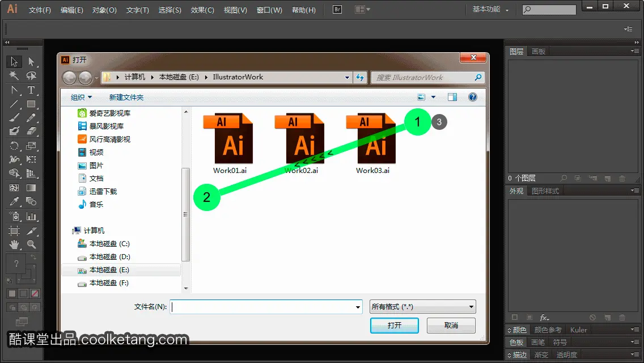
Task: Select the Zoom tool
Action: tap(31, 244)
